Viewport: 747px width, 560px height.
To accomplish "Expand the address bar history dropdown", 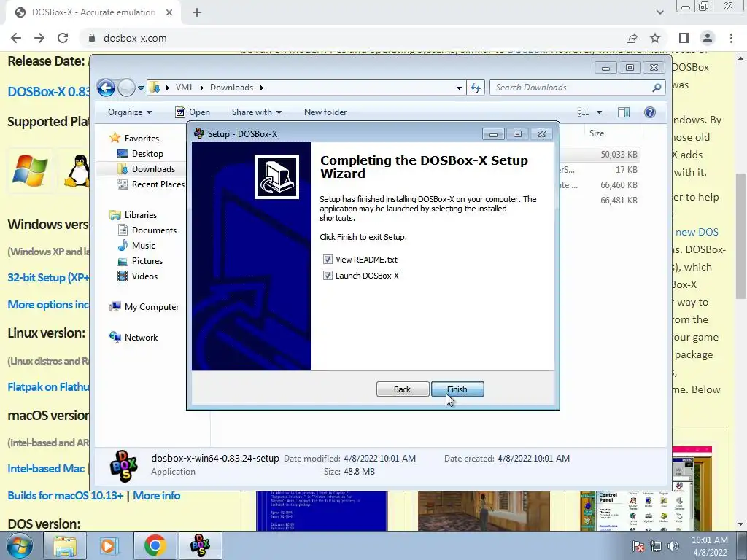I will coord(459,87).
